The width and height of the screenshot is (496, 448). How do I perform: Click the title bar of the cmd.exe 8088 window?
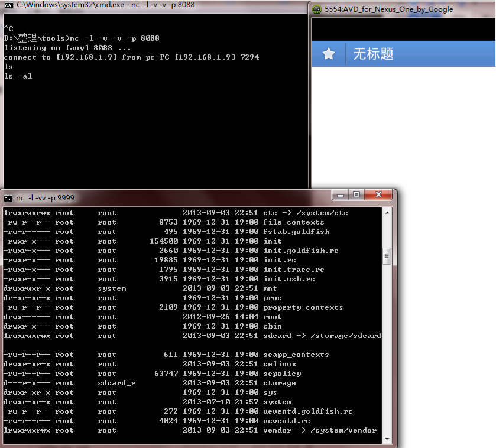click(x=155, y=5)
